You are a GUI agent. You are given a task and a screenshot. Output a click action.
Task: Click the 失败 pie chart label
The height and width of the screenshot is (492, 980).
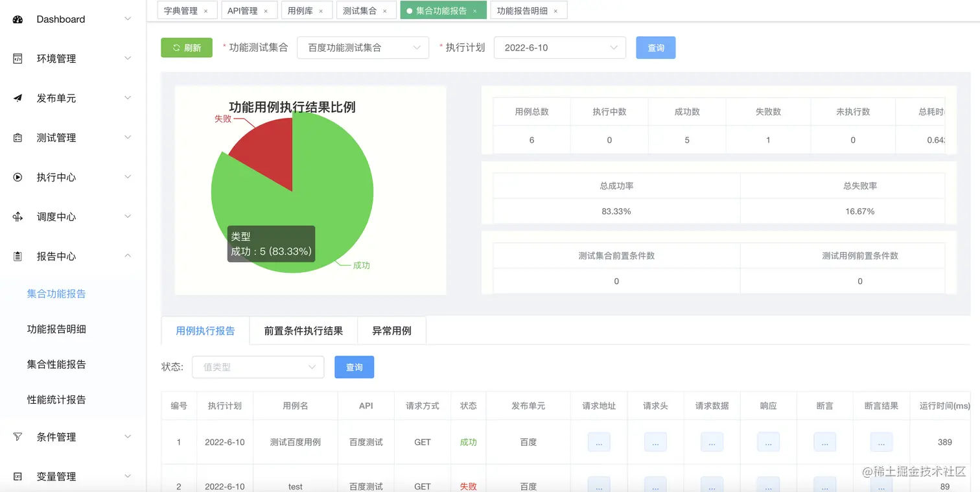click(223, 119)
